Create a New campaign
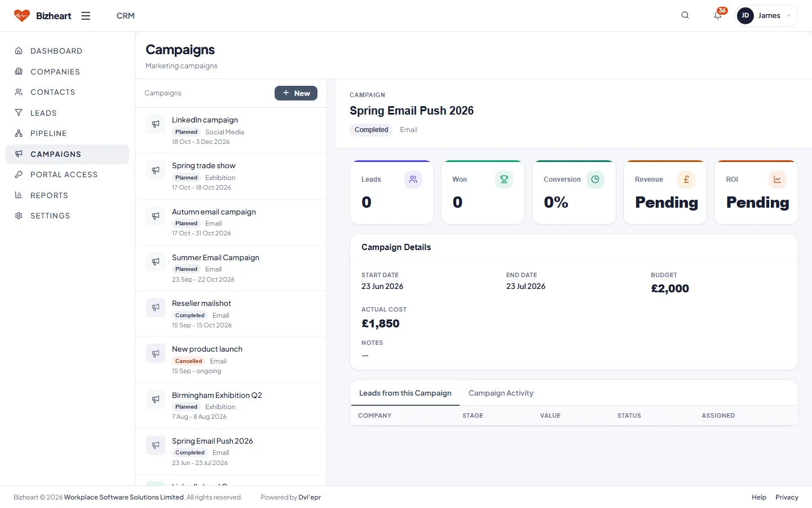 tap(296, 93)
